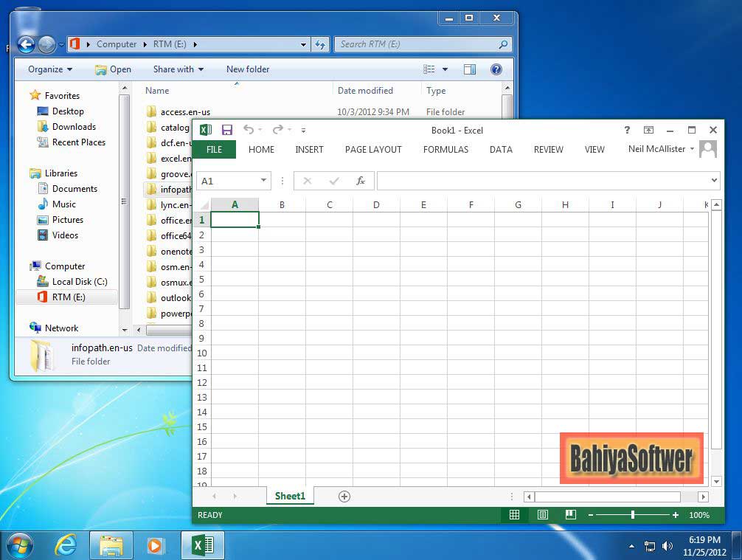Open the DATA ribbon tab
Image resolution: width=742 pixels, height=560 pixels.
coord(501,150)
